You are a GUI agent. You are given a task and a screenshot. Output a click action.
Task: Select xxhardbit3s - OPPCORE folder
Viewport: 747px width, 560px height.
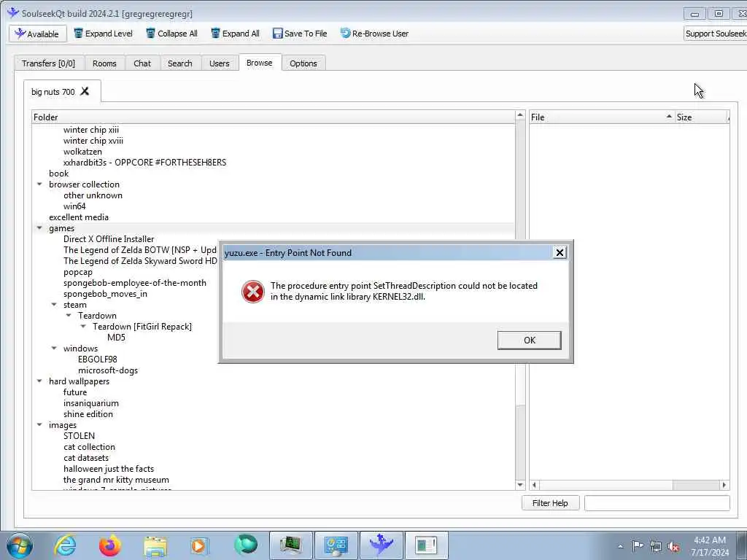point(145,163)
